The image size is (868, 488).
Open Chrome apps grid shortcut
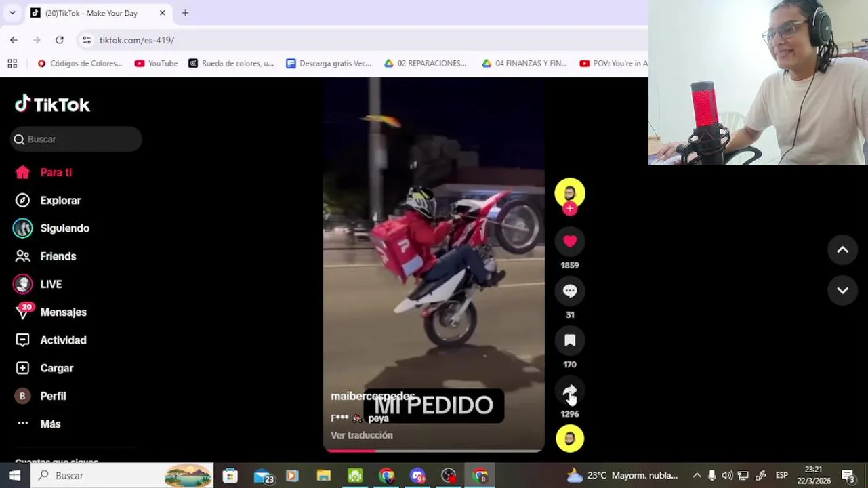12,63
